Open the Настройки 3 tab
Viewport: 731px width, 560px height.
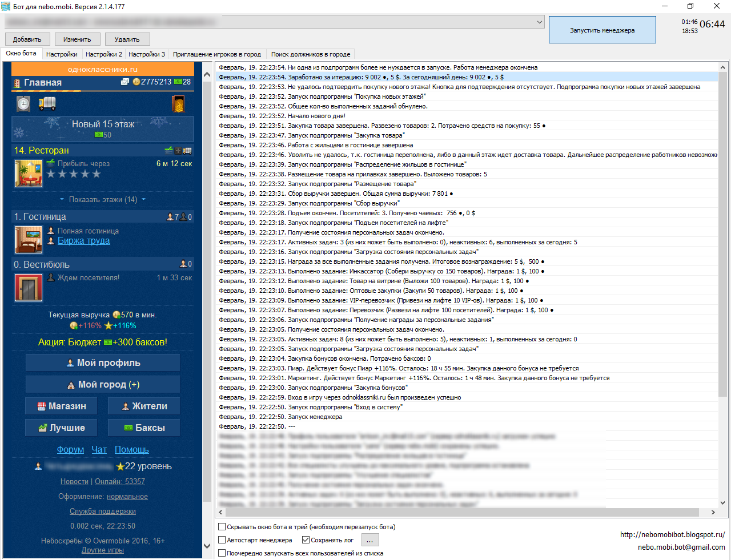pos(147,54)
